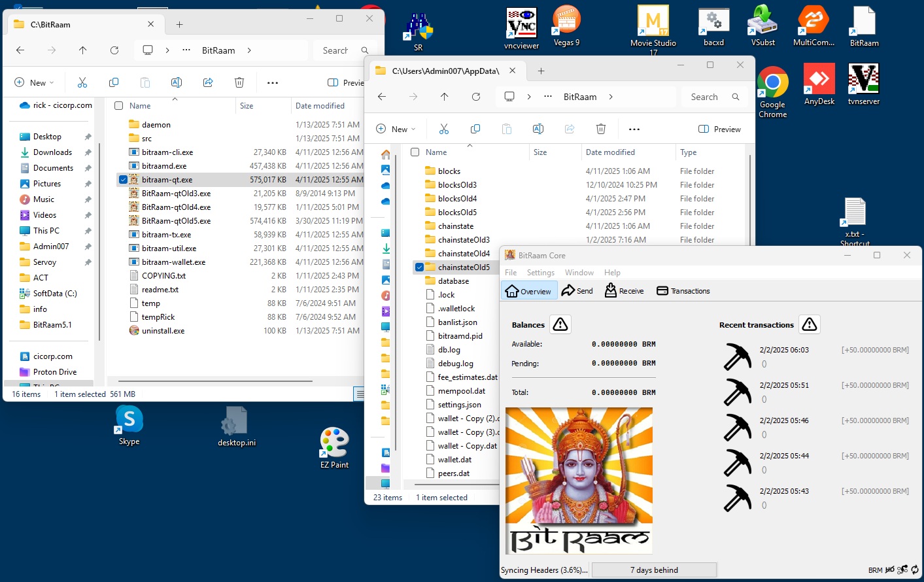Expand the New dropdown in the AppData window
The height and width of the screenshot is (582, 924).
click(x=396, y=129)
